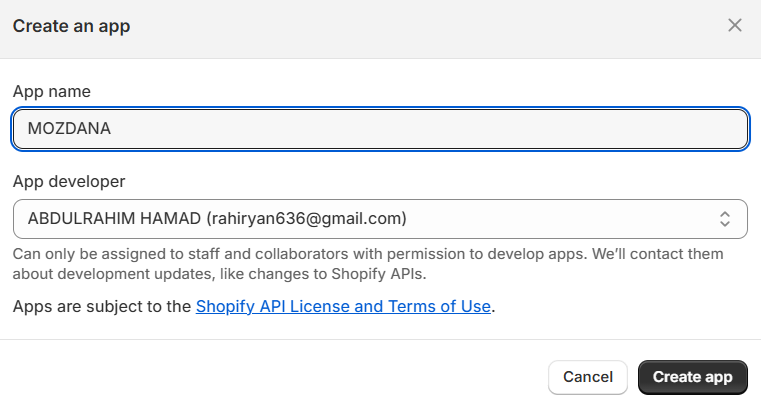Focus the App name text field

click(x=380, y=129)
